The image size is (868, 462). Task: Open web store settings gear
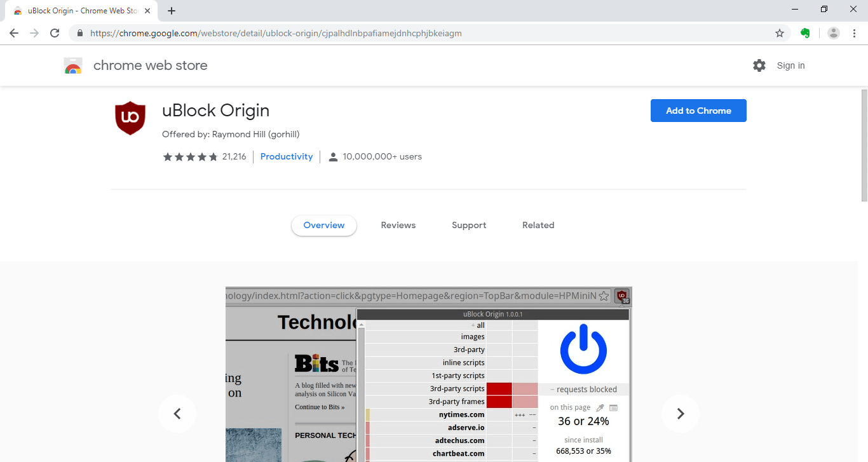(759, 65)
